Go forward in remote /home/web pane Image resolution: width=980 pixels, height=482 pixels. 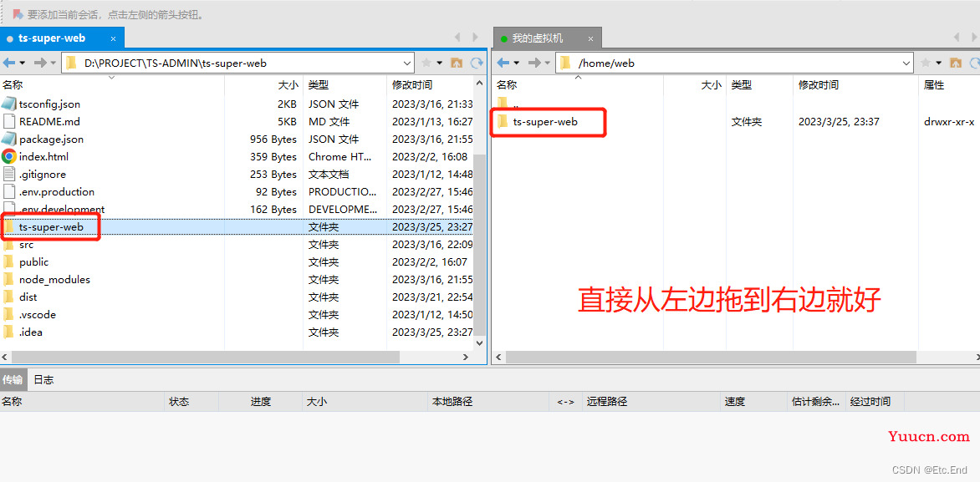tap(534, 63)
